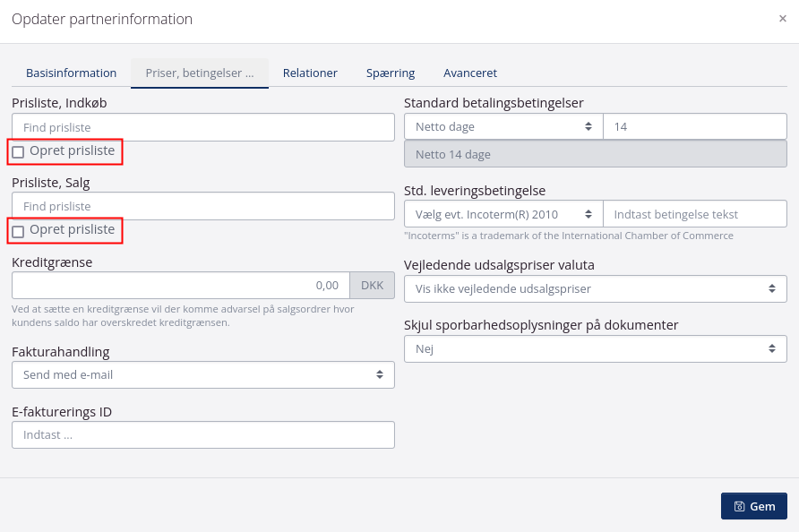Open the Vælg evt. Incoterm(R) 2010 dropdown

(503, 213)
